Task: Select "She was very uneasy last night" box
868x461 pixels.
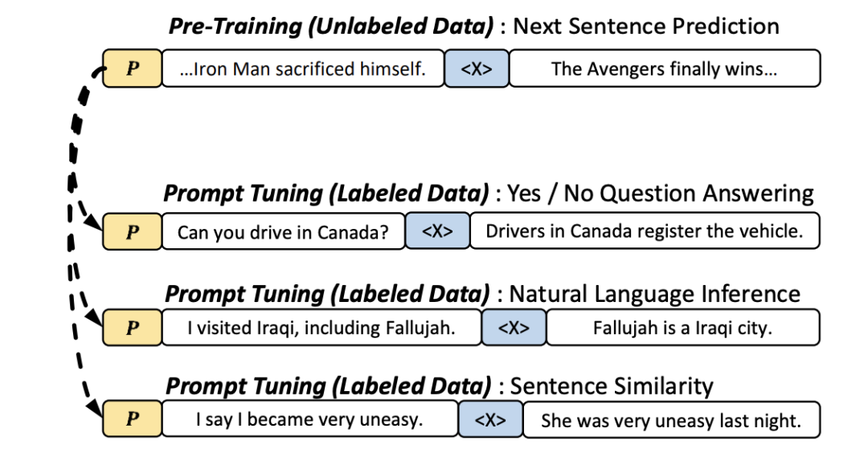Action: click(672, 420)
